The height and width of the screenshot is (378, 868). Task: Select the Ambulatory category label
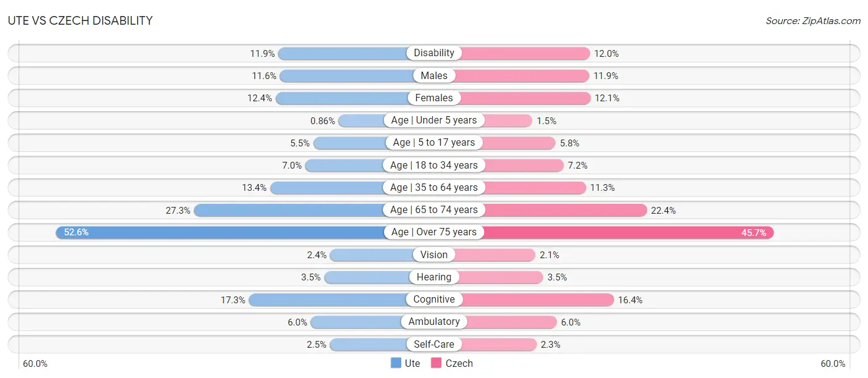click(x=434, y=322)
